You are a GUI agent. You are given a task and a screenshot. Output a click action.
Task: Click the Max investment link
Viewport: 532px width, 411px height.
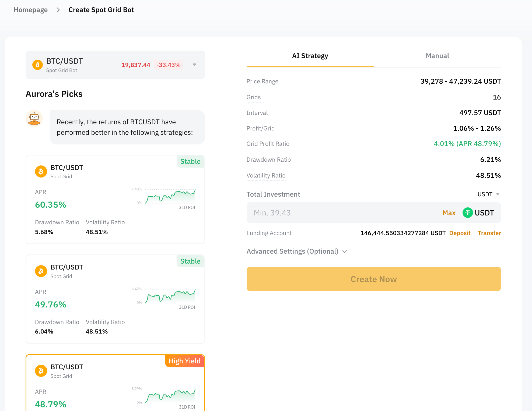tap(449, 213)
